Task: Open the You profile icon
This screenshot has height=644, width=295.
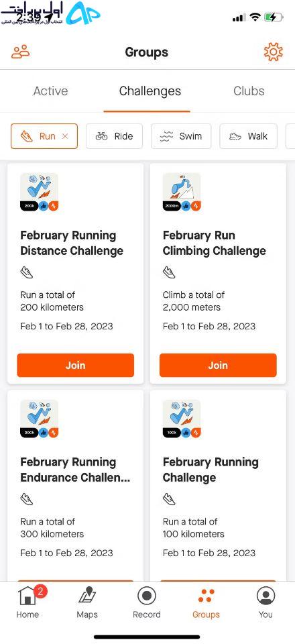Action: (x=265, y=596)
